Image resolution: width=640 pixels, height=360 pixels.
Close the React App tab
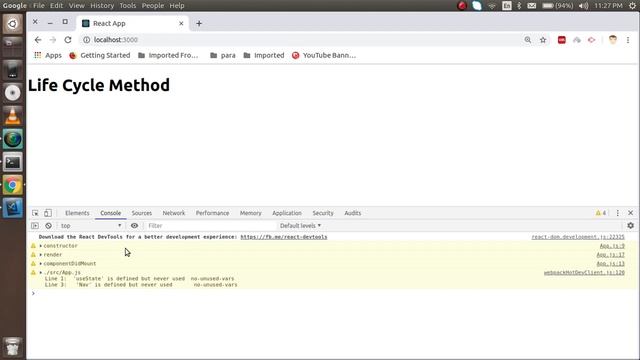pos(181,23)
